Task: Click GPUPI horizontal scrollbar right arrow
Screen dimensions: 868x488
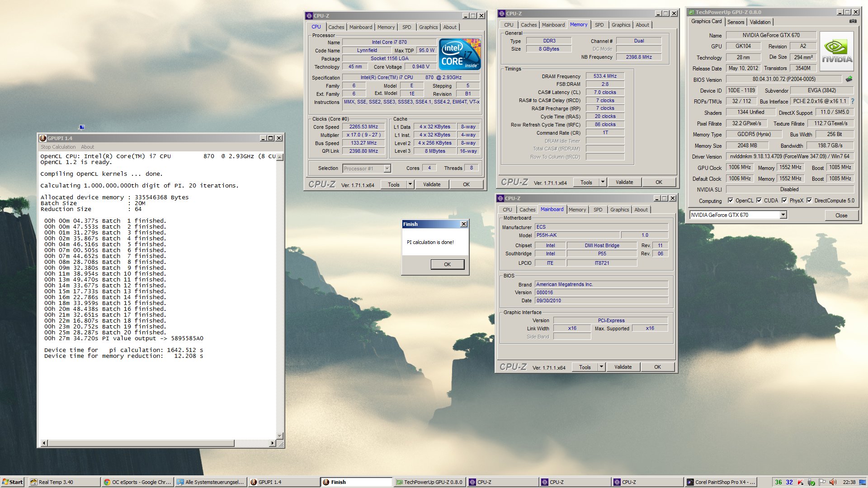Action: point(273,443)
